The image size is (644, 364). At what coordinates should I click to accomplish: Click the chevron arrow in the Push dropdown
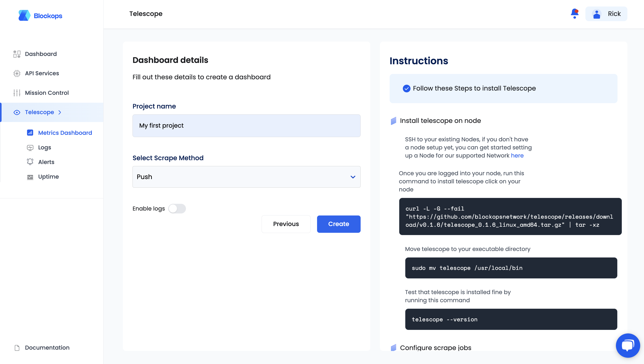(x=353, y=177)
